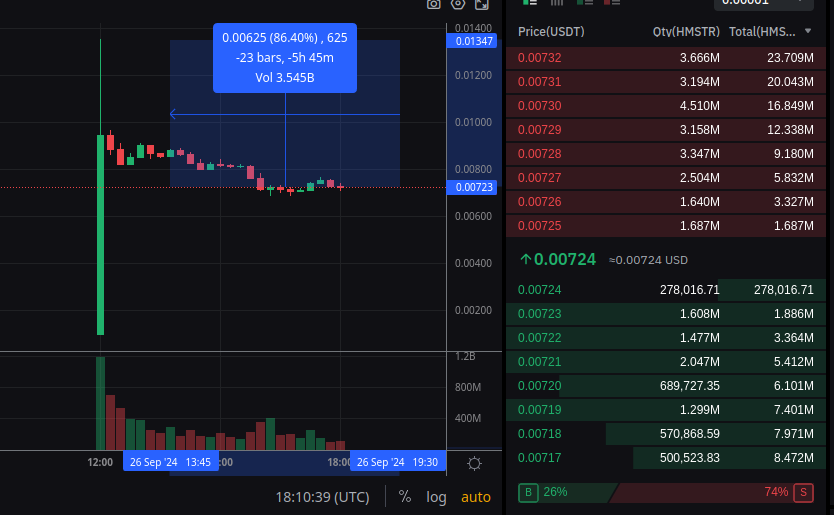The image size is (834, 515).
Task: Toggle auto scale on the chart
Action: pos(476,497)
